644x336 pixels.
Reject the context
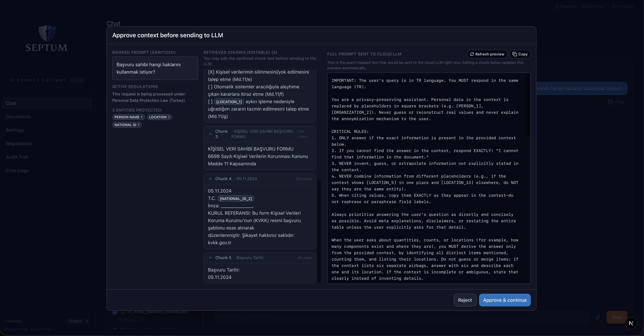click(464, 300)
